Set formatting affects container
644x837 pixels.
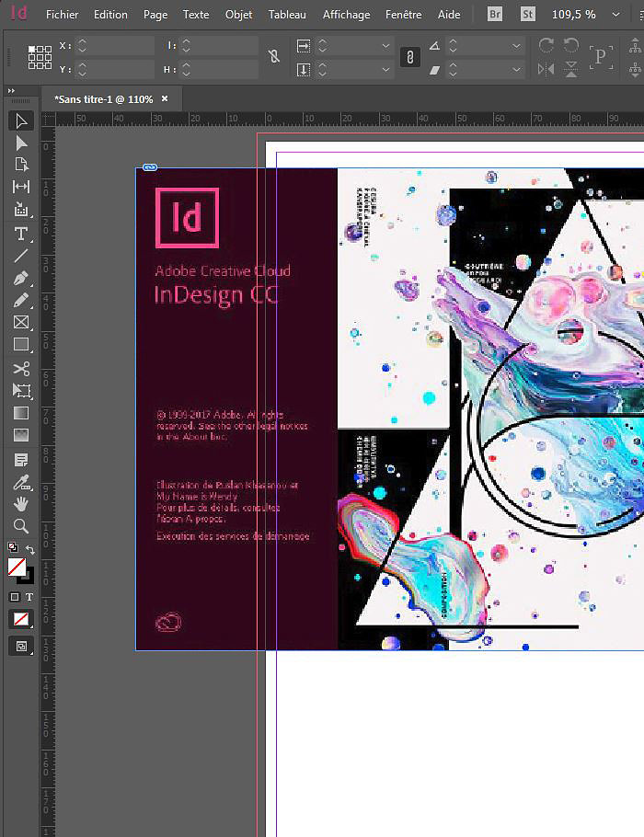pyautogui.click(x=15, y=597)
